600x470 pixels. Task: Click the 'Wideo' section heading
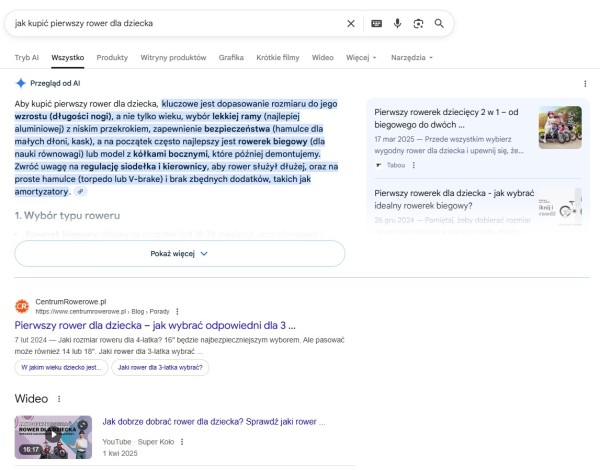31,399
